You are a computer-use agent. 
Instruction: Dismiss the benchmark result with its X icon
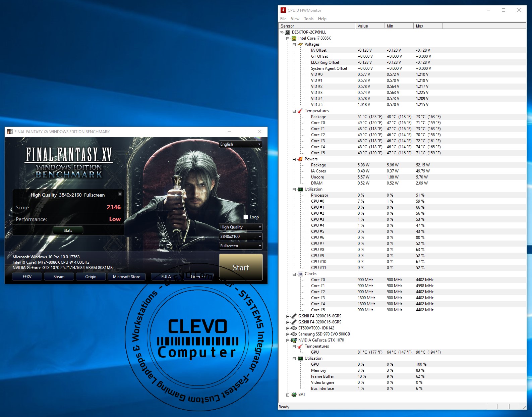120,194
